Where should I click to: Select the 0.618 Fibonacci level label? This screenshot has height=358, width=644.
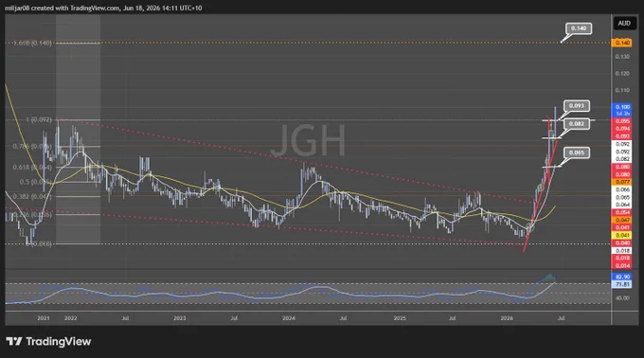tap(32, 167)
